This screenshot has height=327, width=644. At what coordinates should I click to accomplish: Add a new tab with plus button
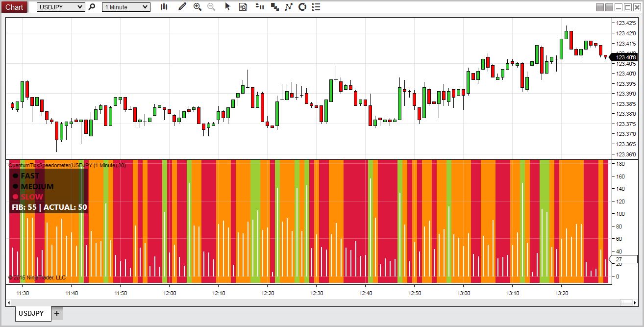[x=57, y=313]
